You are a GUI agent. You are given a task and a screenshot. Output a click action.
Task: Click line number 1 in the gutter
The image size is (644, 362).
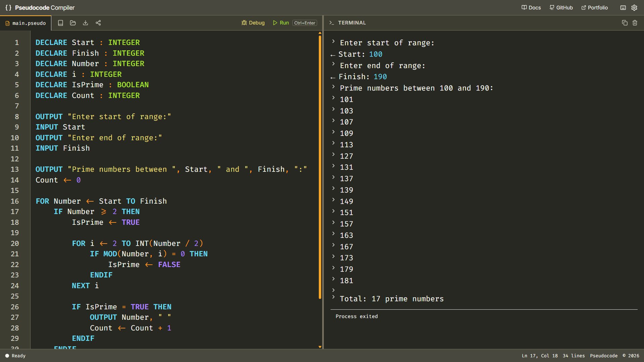click(x=16, y=43)
